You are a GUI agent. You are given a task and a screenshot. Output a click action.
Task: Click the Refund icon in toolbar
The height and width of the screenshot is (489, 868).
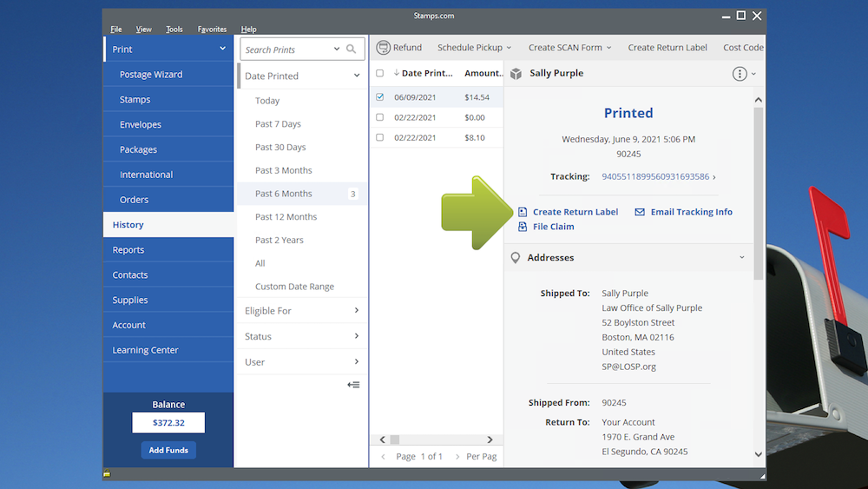382,48
